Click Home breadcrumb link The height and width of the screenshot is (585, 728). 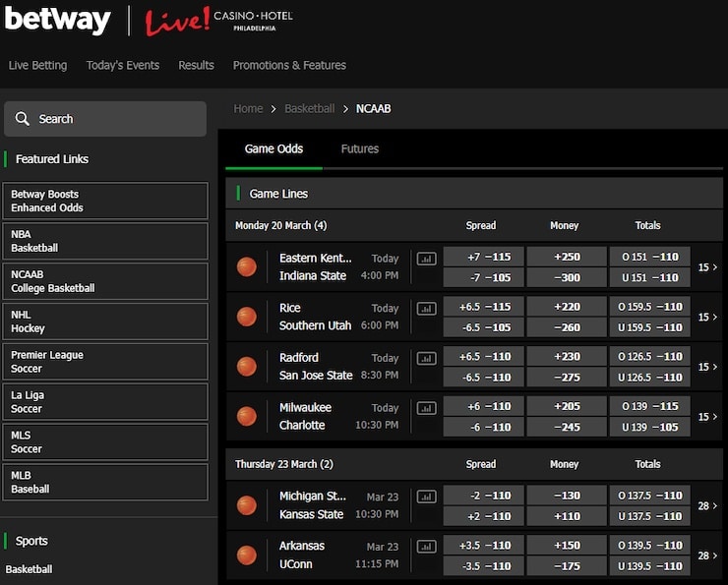click(x=248, y=108)
